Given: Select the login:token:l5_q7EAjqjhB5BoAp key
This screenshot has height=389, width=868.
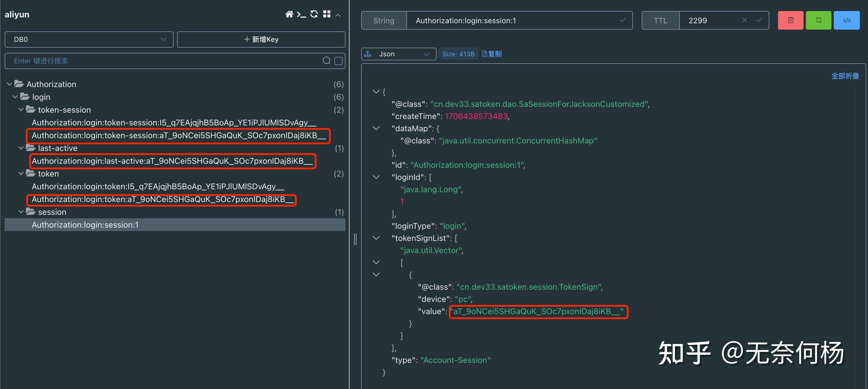Looking at the screenshot, I should click(x=158, y=186).
